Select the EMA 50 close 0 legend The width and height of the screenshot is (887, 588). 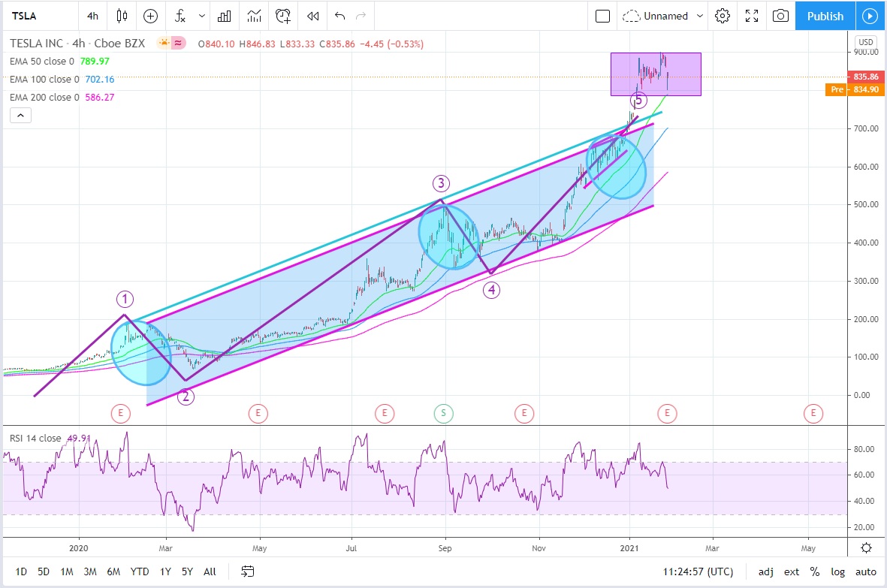pyautogui.click(x=42, y=61)
